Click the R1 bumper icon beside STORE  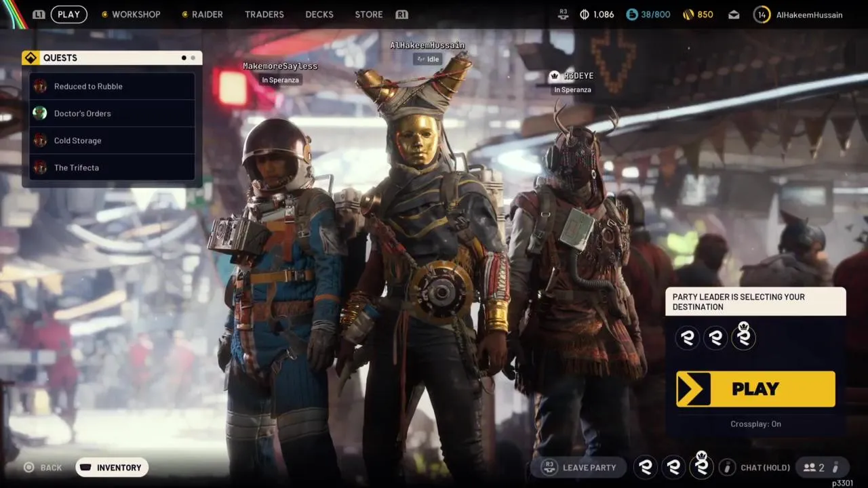401,14
